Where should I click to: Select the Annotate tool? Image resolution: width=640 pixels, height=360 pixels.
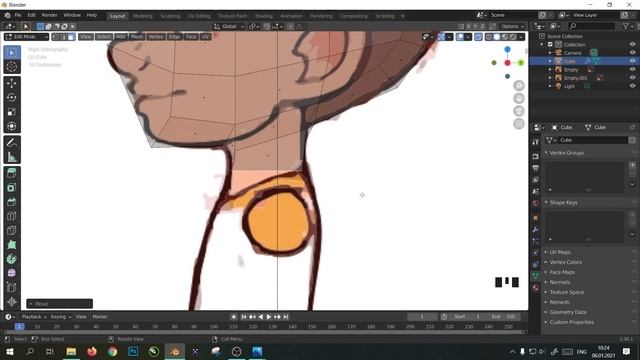12,142
